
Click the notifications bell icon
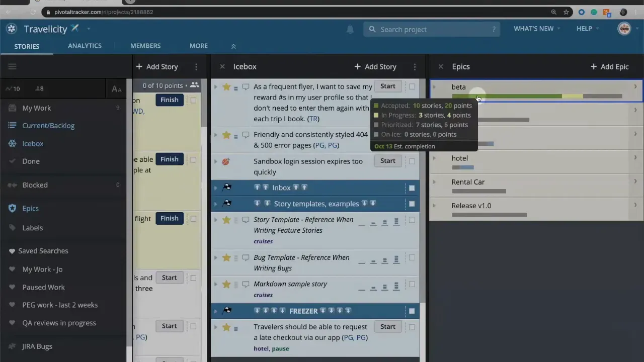(350, 29)
